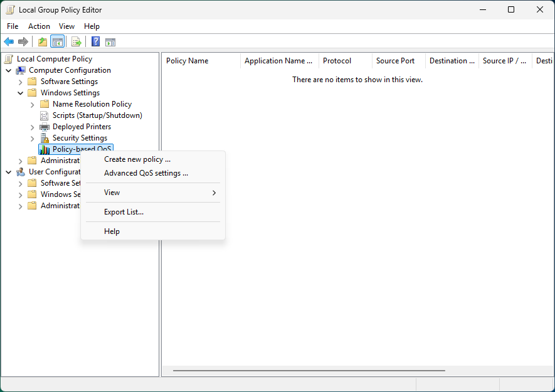Select Local Computer Policy tree root
555x392 pixels.
click(55, 59)
